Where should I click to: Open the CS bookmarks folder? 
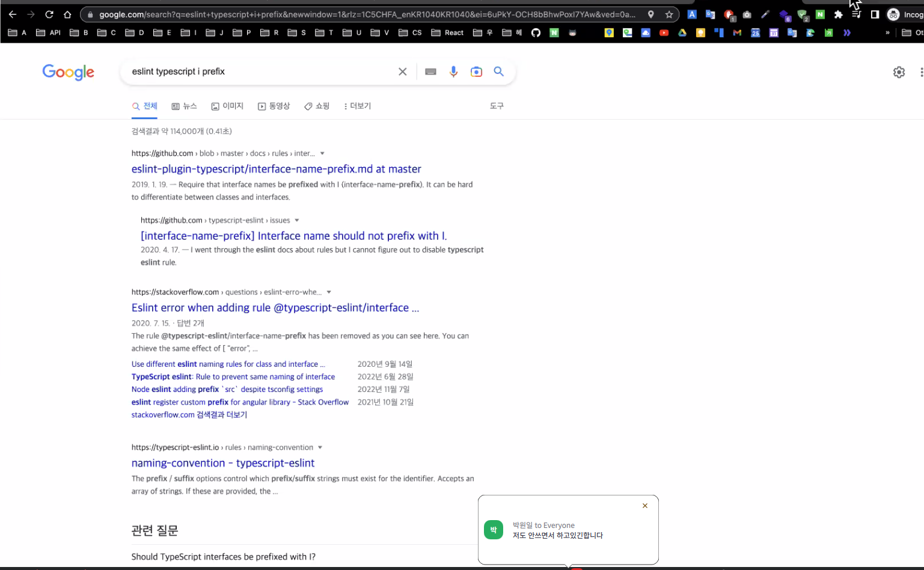pos(411,32)
